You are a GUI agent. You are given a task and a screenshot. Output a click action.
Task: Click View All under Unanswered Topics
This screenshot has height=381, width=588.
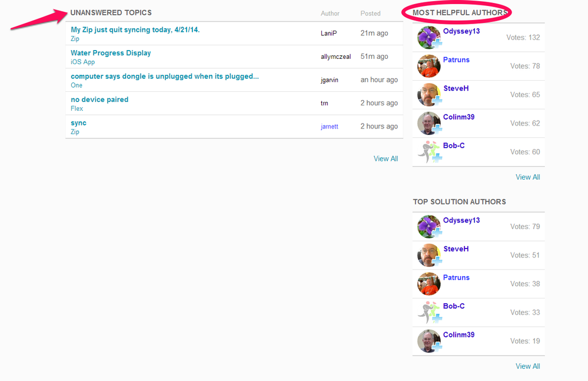[x=386, y=158]
